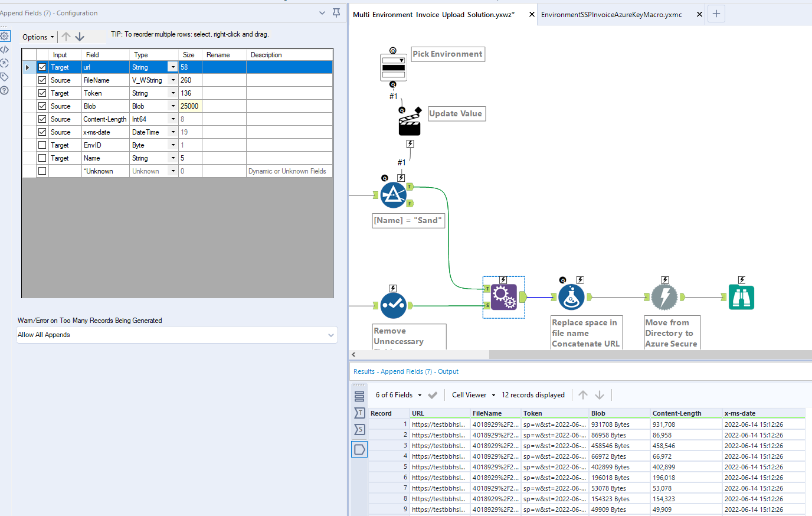The image size is (812, 516).
Task: Enable the EnvID target field checkbox
Action: (x=42, y=145)
